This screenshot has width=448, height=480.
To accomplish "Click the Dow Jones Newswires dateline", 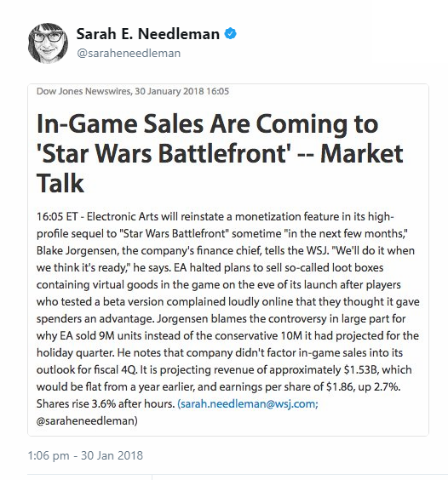I will (x=132, y=91).
